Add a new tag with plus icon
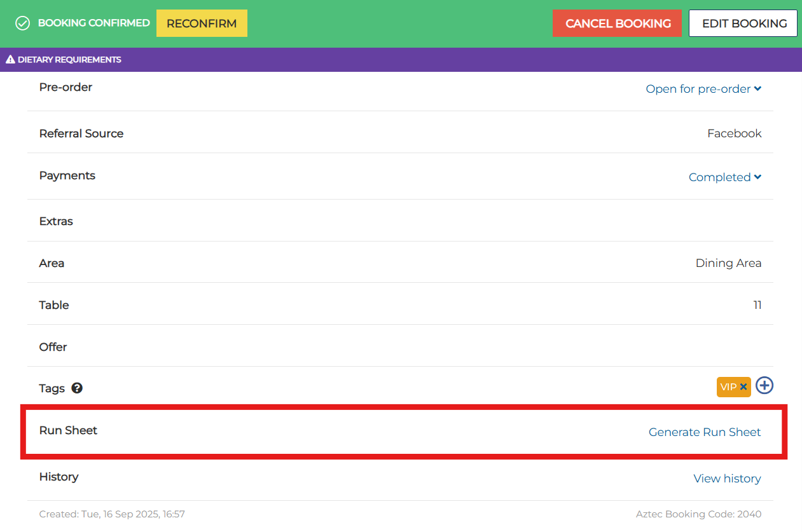Viewport: 802px width, 532px height. click(764, 386)
